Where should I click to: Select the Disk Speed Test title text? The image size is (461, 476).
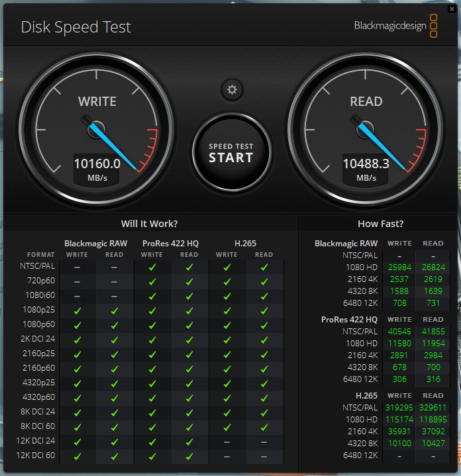pyautogui.click(x=76, y=27)
